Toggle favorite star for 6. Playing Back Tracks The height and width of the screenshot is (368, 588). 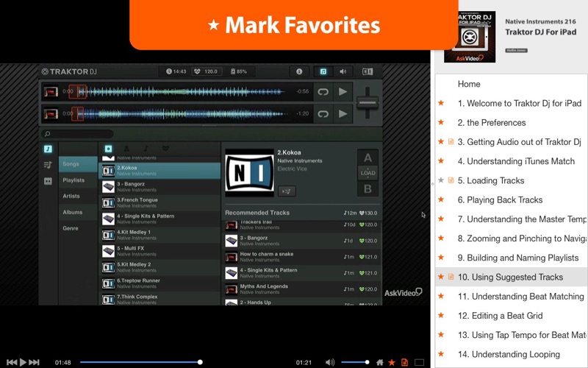(442, 199)
